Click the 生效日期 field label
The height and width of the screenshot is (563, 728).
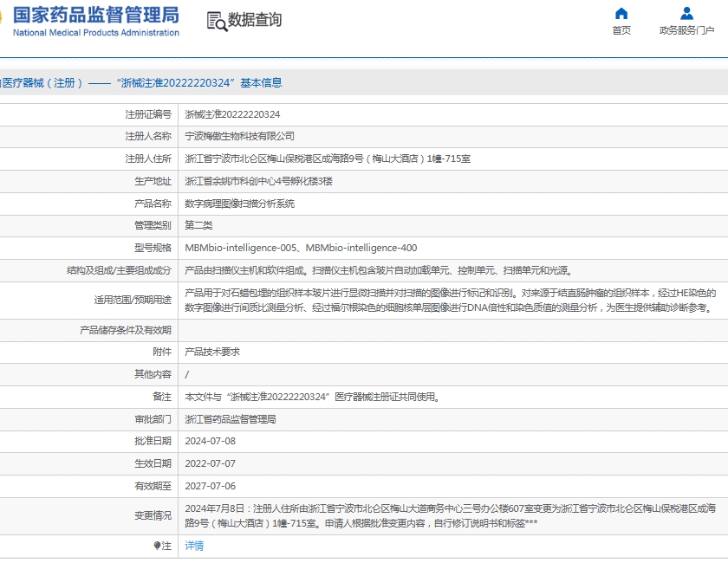[153, 463]
